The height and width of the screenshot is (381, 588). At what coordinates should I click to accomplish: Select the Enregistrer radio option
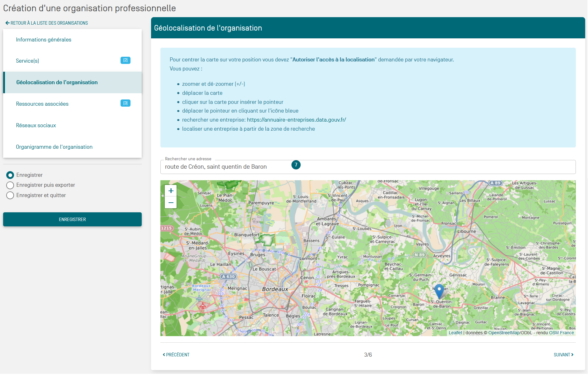pos(10,175)
